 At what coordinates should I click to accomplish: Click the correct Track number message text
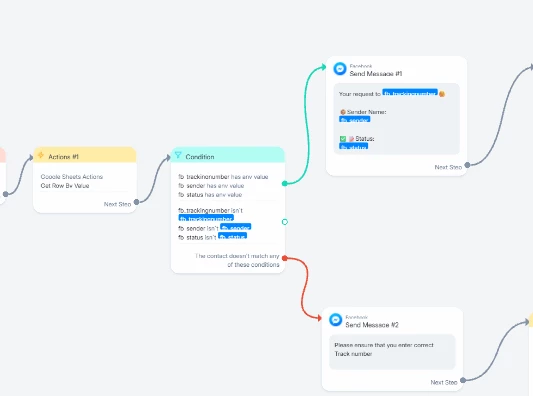click(x=384, y=349)
